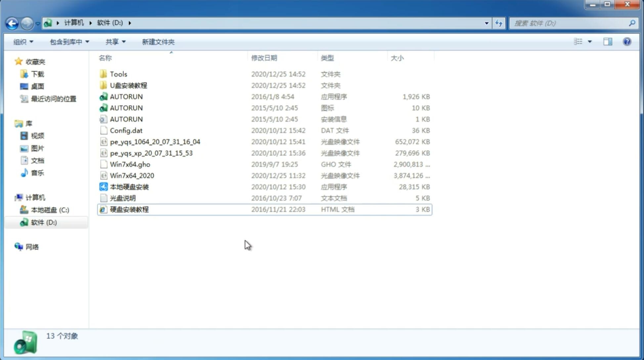Launch 本地硬盘安装 application

[129, 187]
